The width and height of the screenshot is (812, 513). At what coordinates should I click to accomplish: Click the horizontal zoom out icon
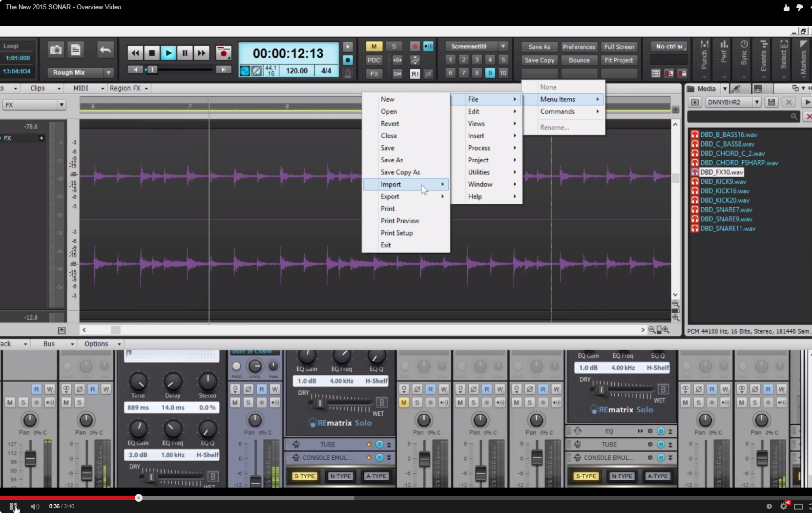[x=652, y=330]
